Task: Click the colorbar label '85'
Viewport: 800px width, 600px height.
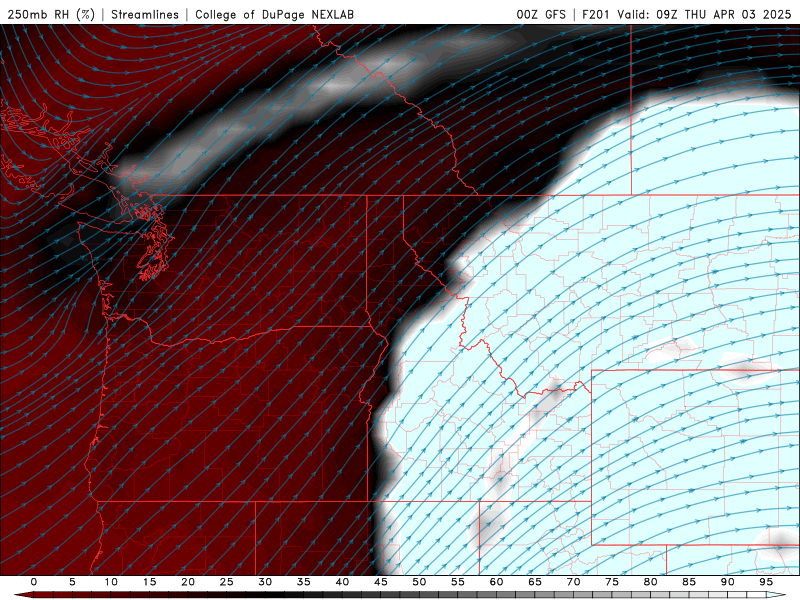Action: pyautogui.click(x=689, y=582)
